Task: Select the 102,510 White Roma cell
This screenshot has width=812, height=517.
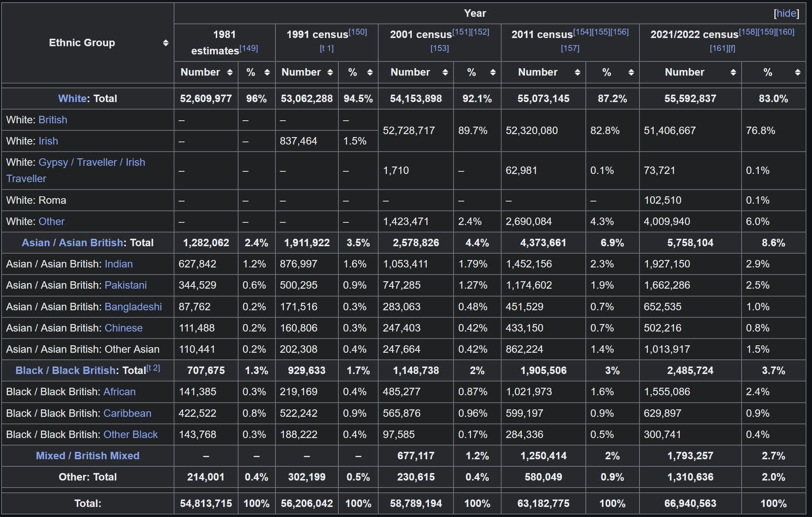Action: (x=690, y=200)
